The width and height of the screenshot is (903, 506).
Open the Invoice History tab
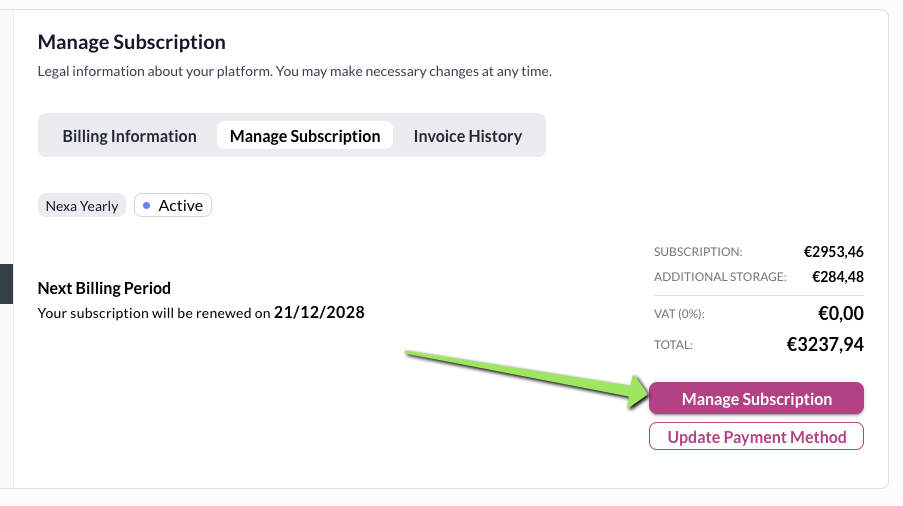467,136
